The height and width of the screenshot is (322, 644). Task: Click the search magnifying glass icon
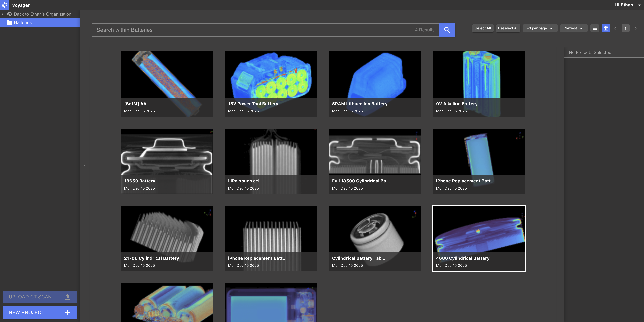coord(447,30)
